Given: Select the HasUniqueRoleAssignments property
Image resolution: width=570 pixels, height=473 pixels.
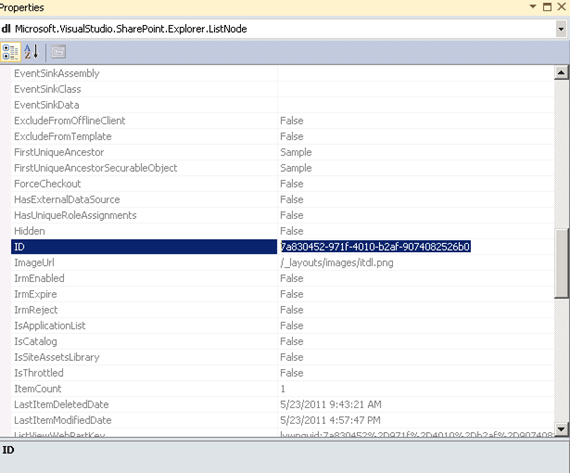Looking at the screenshot, I should pos(75,215).
